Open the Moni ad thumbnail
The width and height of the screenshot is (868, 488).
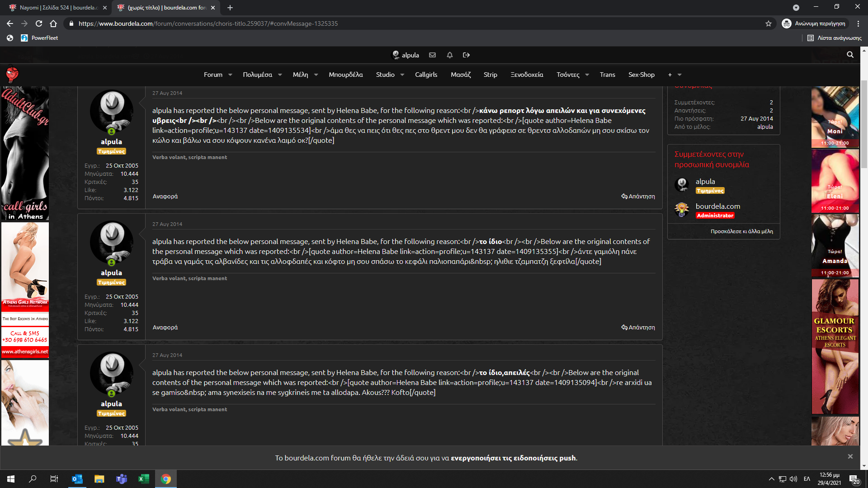point(835,117)
